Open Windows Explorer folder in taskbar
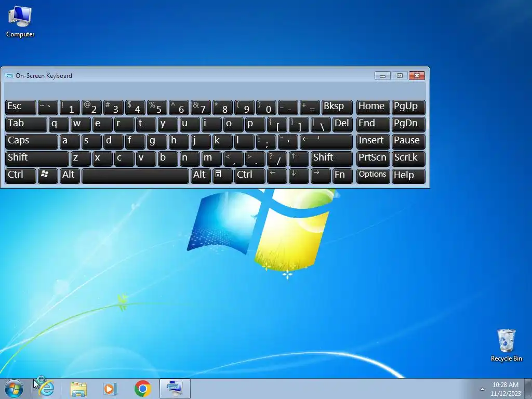 78,389
